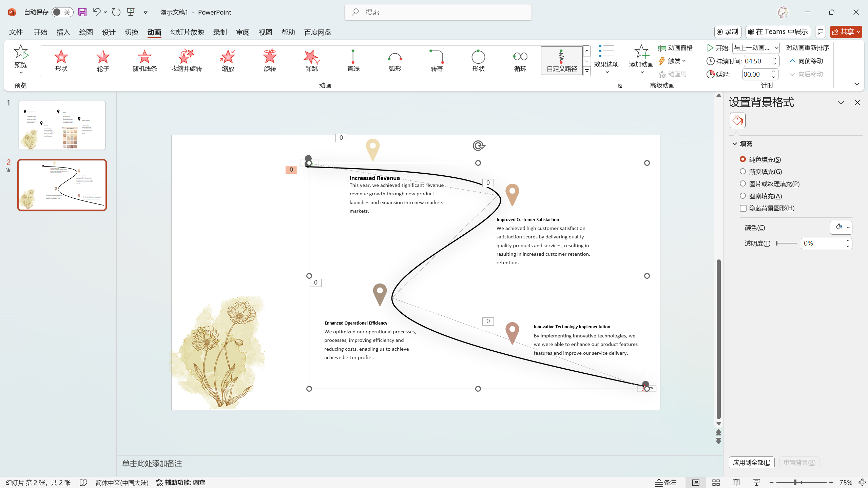Click the 持续时间 duration field
Screen dimensions: 868x488
click(x=761, y=61)
